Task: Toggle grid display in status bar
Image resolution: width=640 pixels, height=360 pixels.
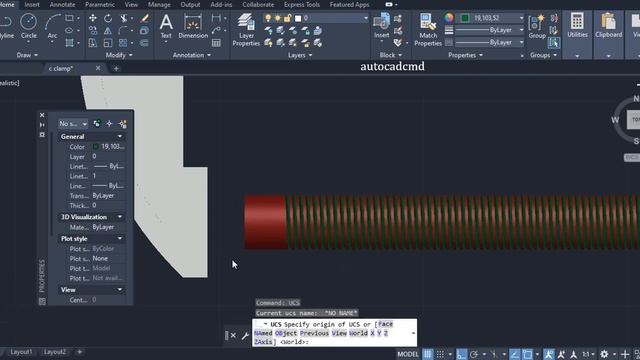Action: (x=427, y=354)
